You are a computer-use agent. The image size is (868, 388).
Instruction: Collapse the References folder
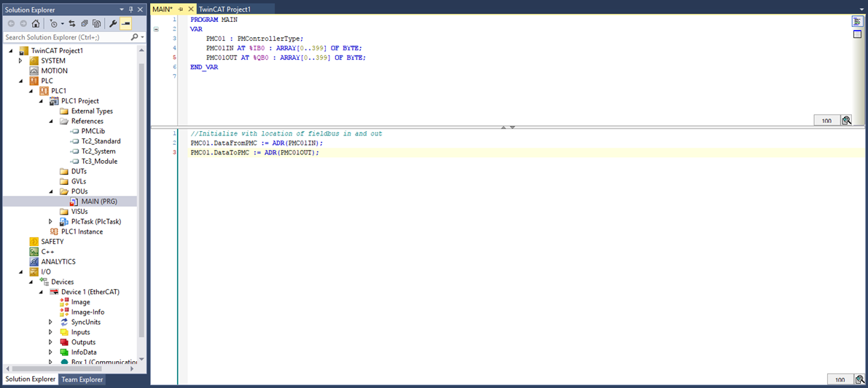point(50,122)
